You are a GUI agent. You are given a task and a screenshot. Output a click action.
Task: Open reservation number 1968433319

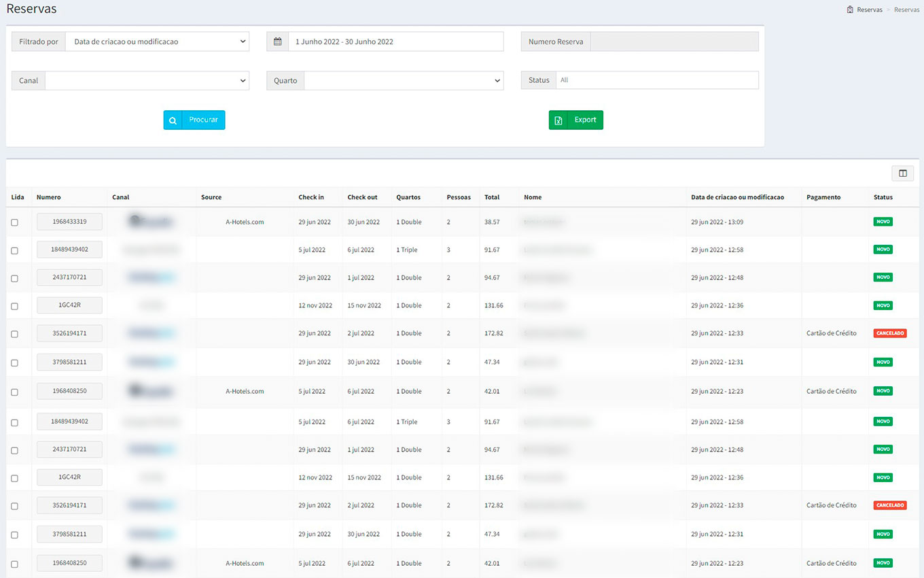tap(69, 222)
